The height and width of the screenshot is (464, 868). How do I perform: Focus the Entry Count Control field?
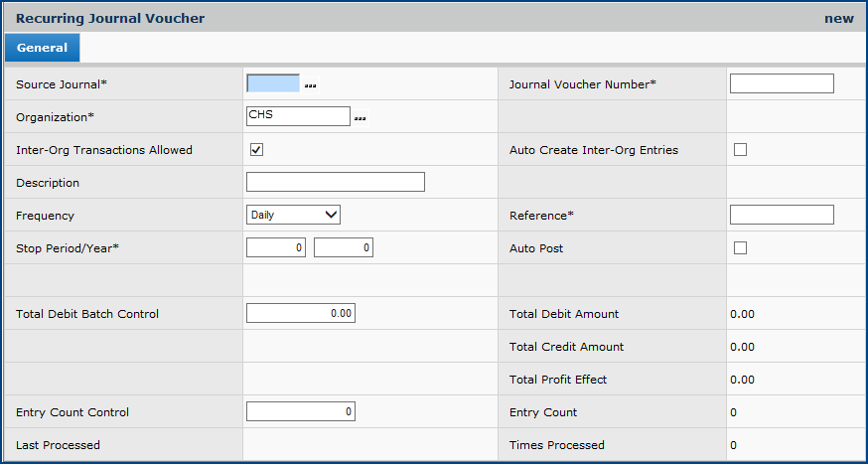point(300,412)
